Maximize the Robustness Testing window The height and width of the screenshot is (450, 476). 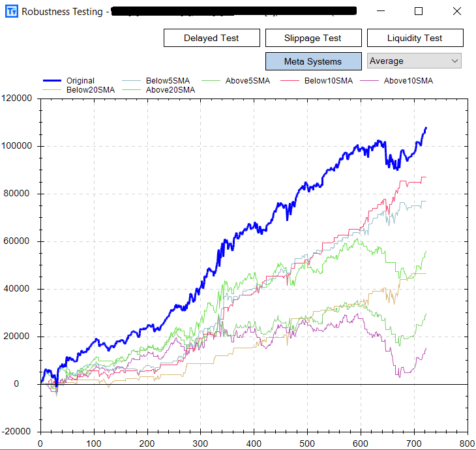419,11
